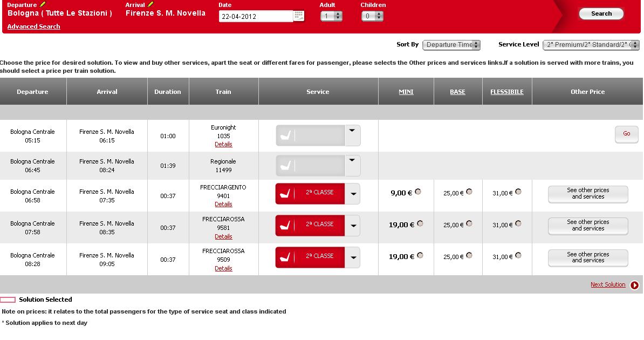Edit the Departure station pencil icon
The height and width of the screenshot is (340, 644).
43,4
